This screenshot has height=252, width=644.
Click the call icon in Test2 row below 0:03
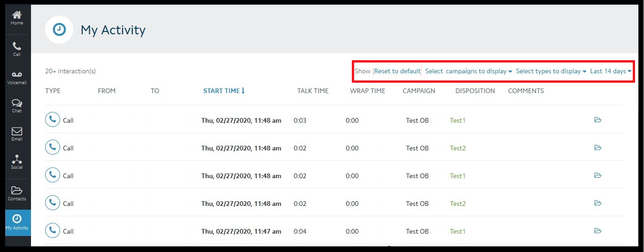click(x=53, y=148)
